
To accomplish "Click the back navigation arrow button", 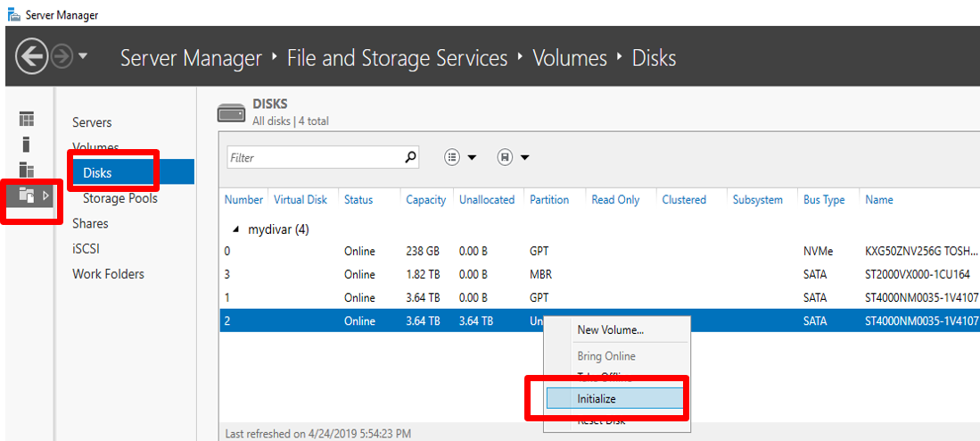I will [31, 58].
